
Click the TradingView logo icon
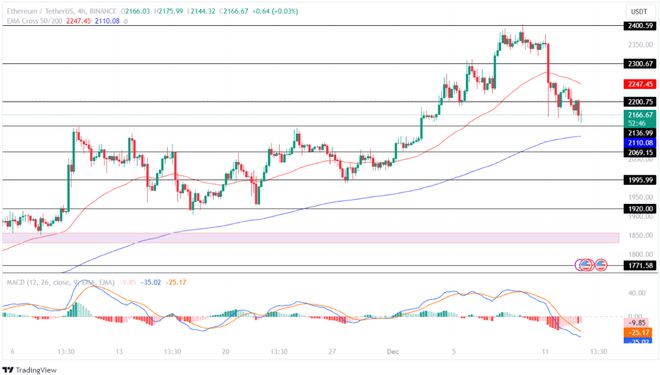click(x=8, y=370)
